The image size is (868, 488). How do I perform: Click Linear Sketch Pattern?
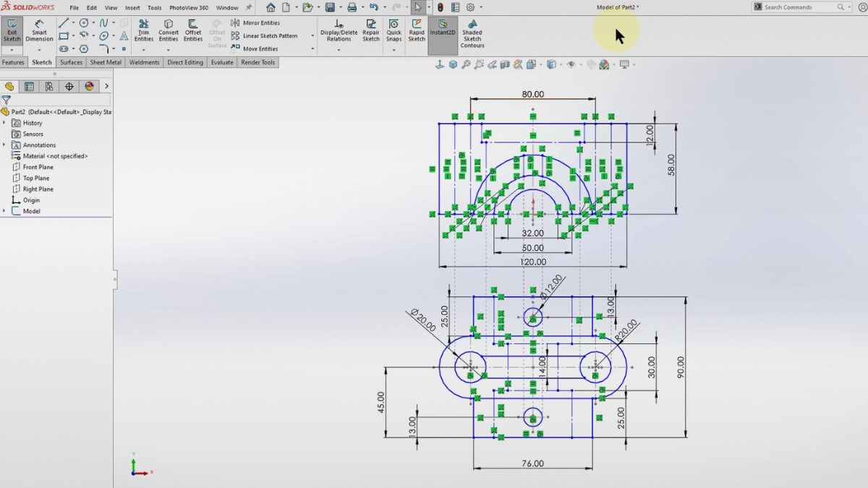264,36
